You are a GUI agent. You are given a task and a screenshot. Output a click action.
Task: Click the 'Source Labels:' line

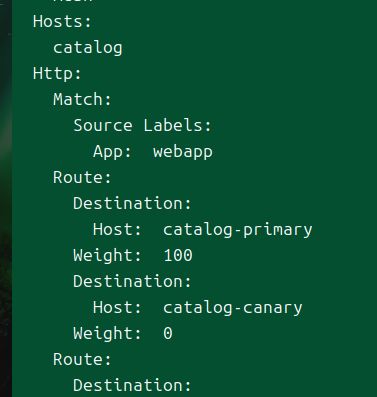point(142,125)
